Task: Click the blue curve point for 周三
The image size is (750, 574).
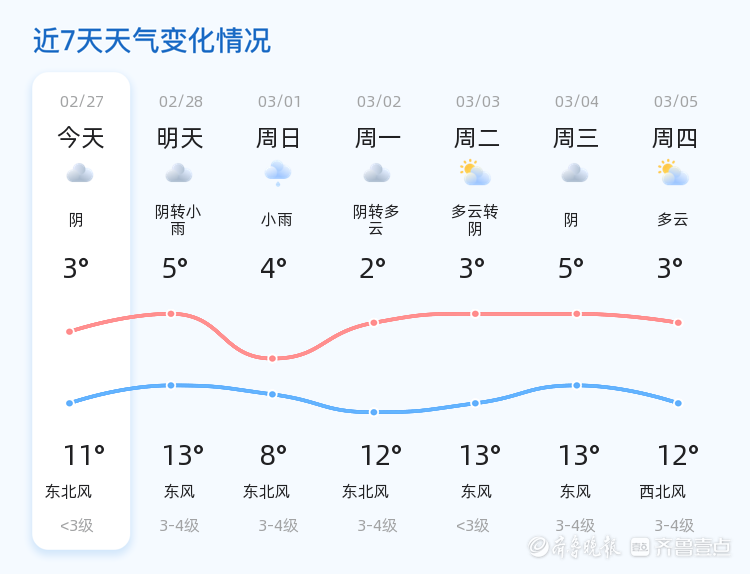Action: (577, 385)
